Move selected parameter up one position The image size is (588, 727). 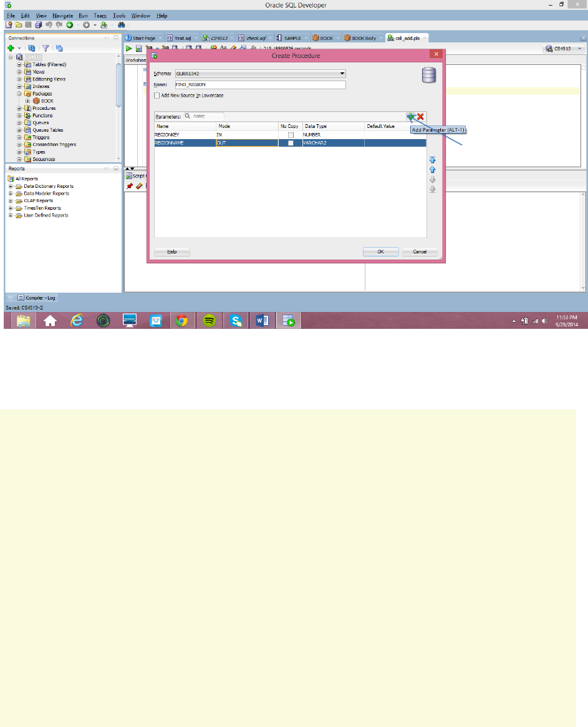click(432, 170)
